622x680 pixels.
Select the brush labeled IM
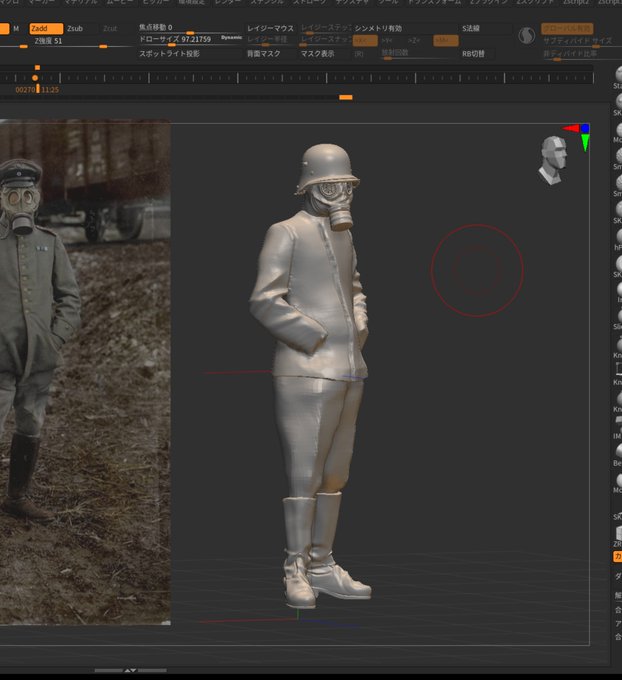tap(618, 428)
